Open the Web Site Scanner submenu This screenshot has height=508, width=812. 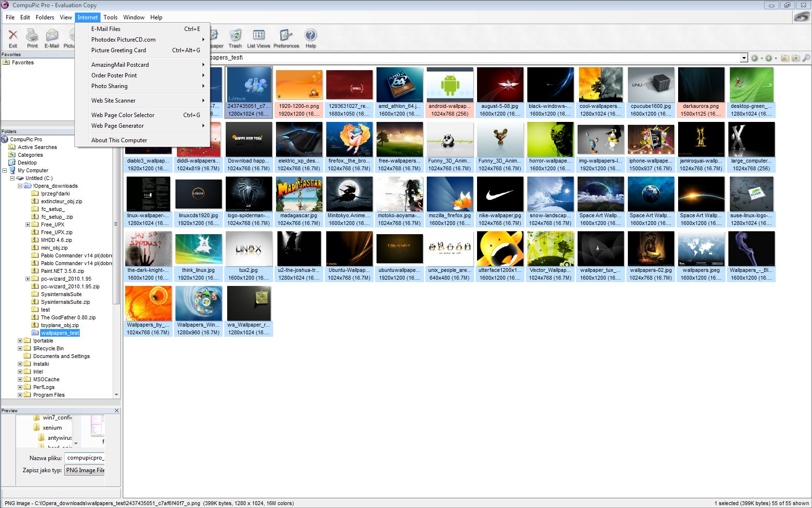143,101
